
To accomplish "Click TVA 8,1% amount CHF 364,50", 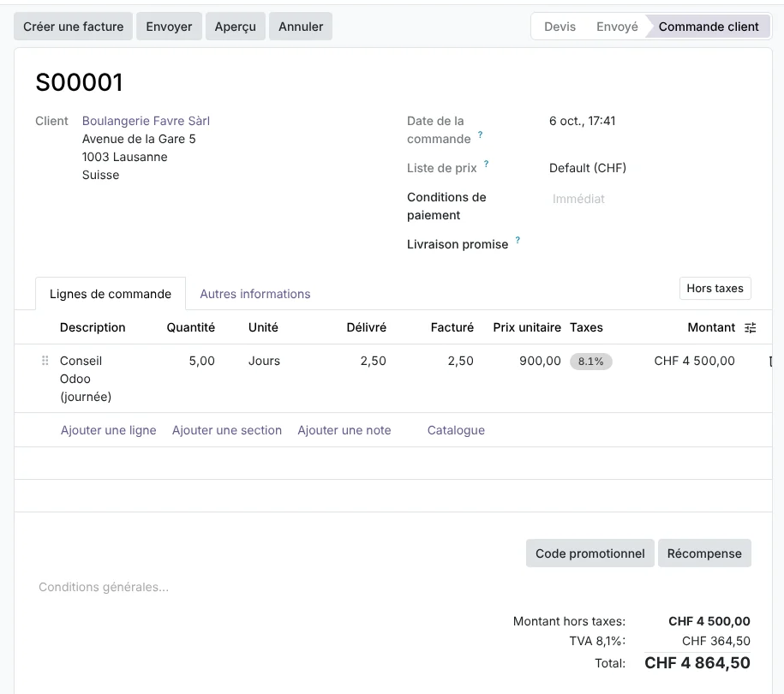I will click(716, 641).
